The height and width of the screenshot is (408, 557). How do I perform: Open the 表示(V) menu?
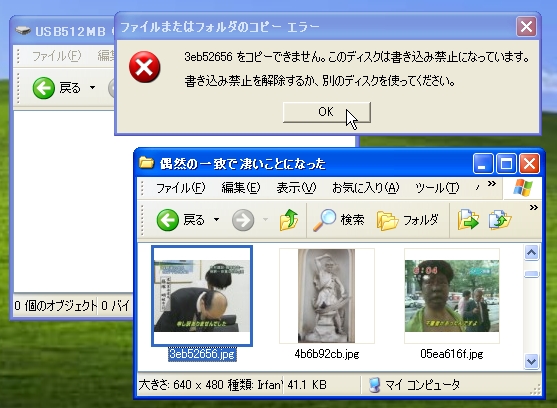pos(296,187)
